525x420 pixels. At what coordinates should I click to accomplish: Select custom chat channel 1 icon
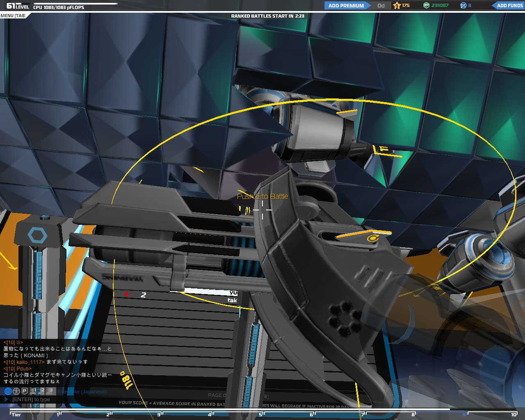point(34,391)
